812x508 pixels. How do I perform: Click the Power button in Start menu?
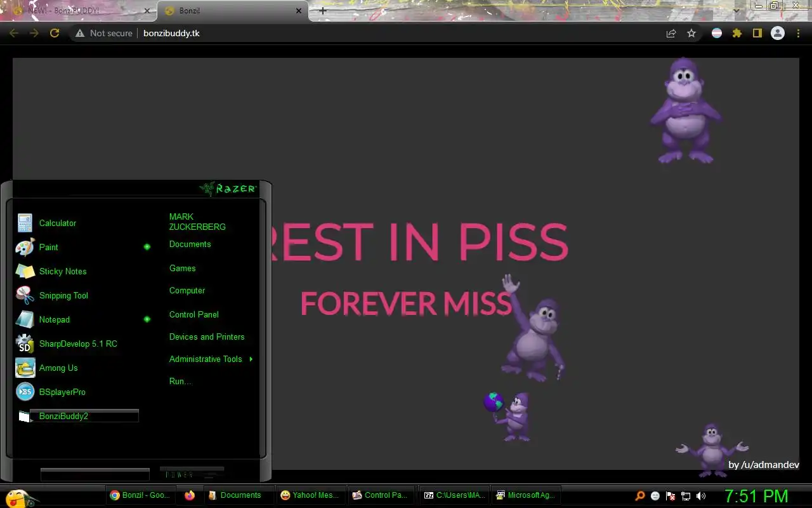(x=192, y=474)
